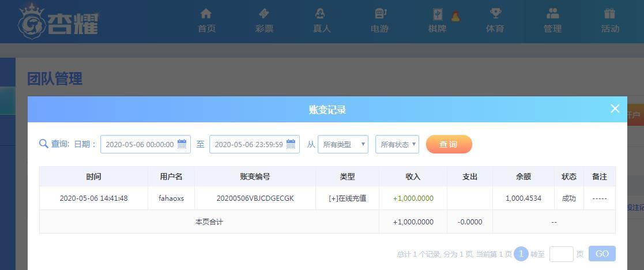644x270 pixels.
Task: Focus the end date input field
Action: pos(255,144)
